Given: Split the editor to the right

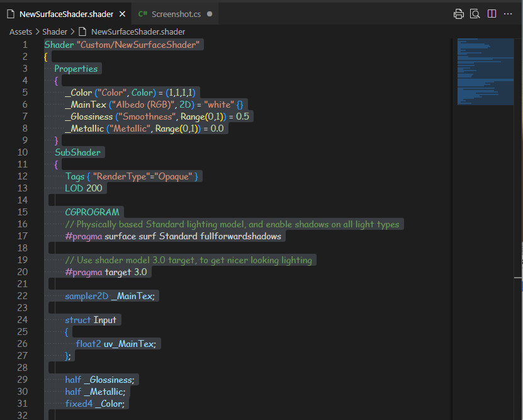Looking at the screenshot, I should [492, 14].
